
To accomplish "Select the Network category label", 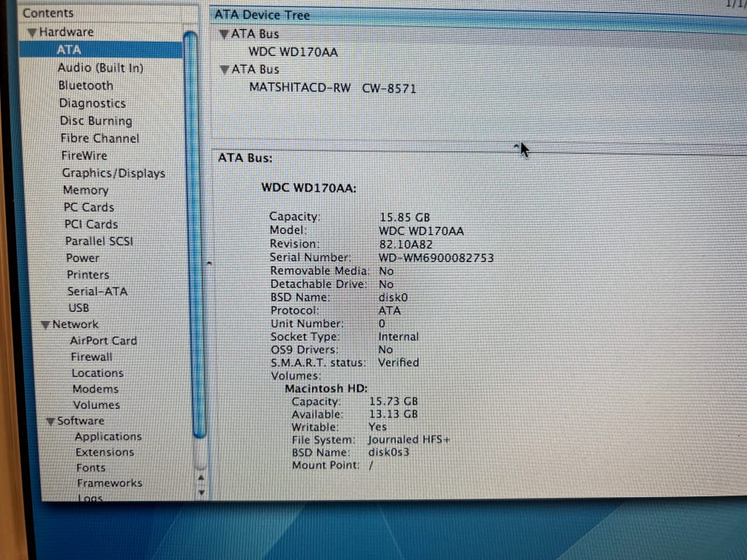I will click(75, 324).
